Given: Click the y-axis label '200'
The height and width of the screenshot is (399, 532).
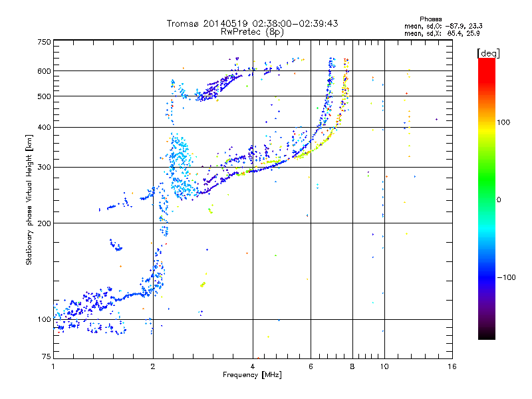Looking at the screenshot, I should pyautogui.click(x=44, y=223).
